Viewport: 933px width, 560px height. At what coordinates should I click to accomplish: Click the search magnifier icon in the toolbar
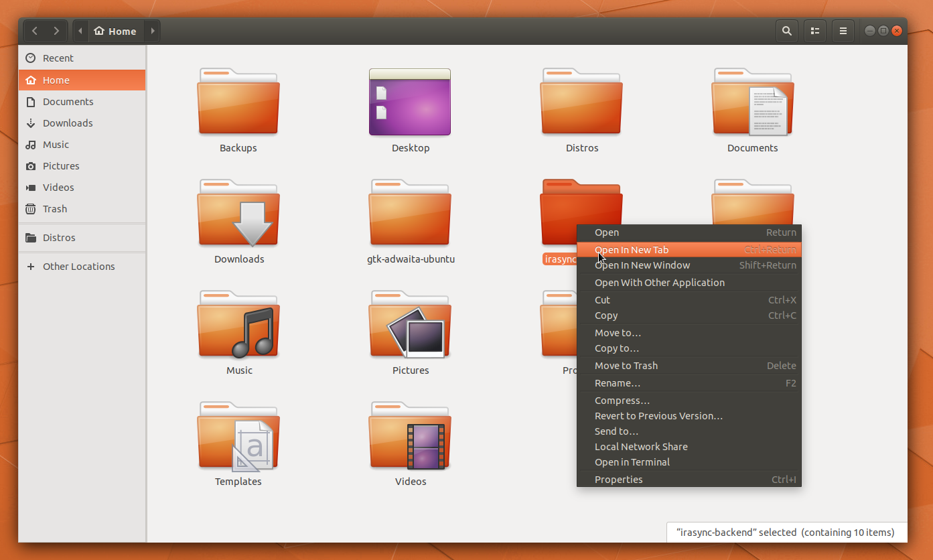(x=787, y=31)
